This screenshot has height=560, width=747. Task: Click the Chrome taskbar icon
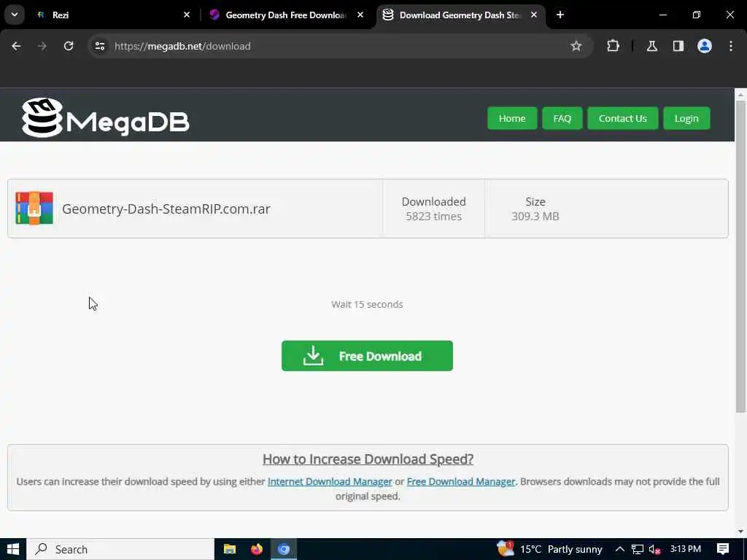[x=284, y=549]
